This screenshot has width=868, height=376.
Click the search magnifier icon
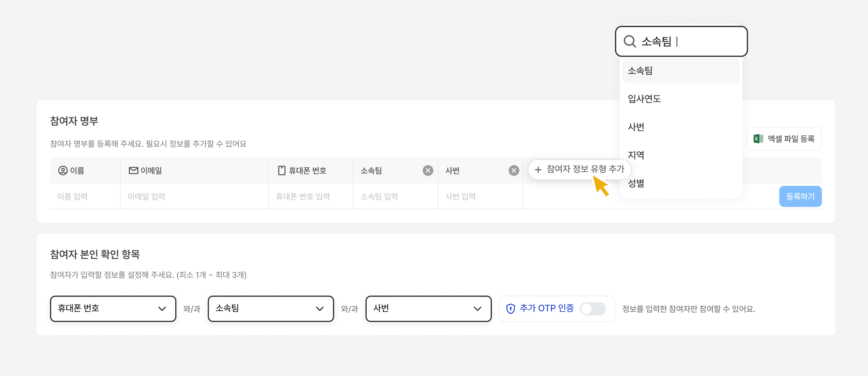click(x=630, y=41)
